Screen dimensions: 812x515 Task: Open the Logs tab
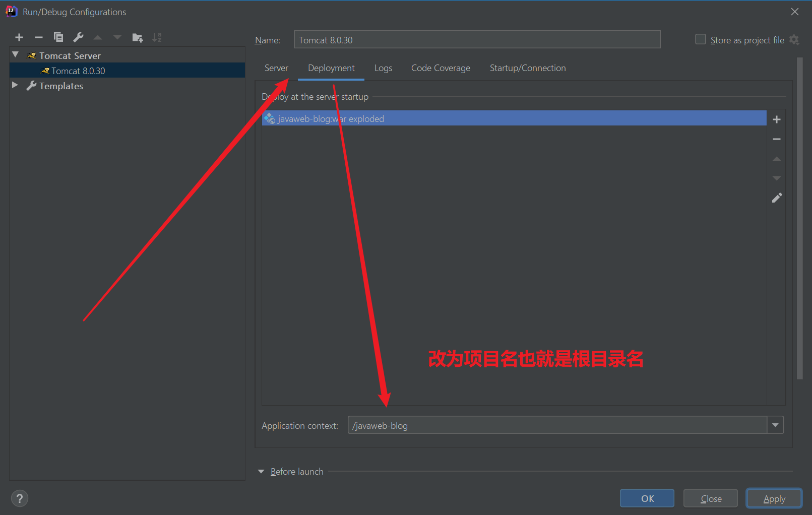(383, 68)
